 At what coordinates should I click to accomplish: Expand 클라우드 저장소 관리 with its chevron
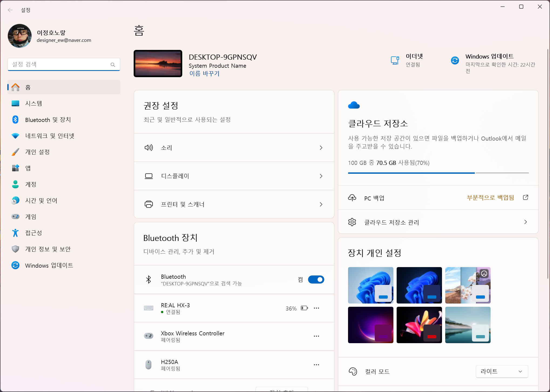[525, 222]
